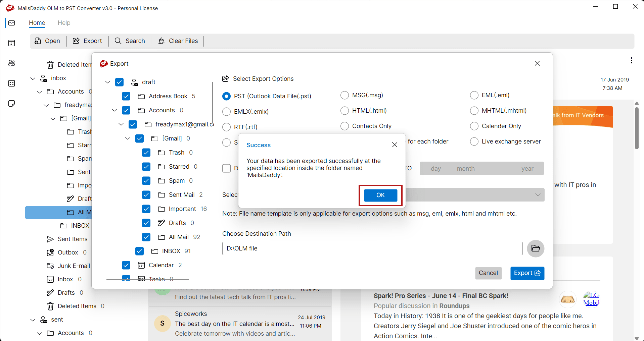Click the draft account icon in export tree
The height and width of the screenshot is (341, 644).
pos(135,82)
